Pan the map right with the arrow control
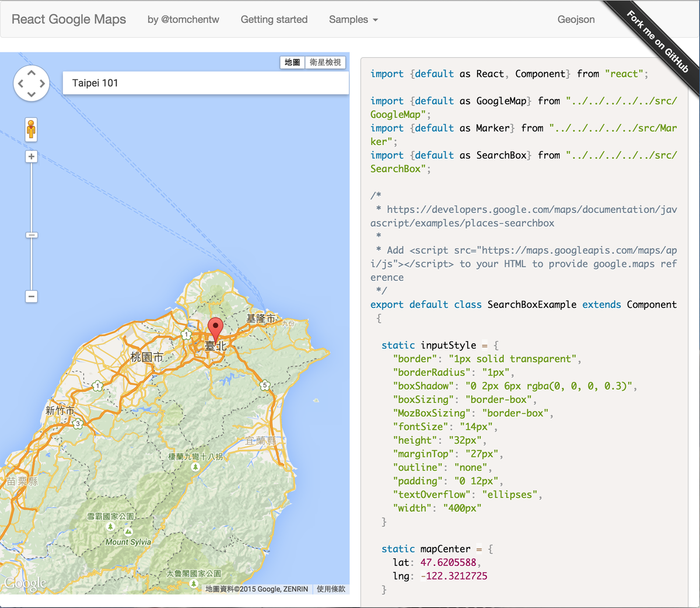This screenshot has height=608, width=700. click(x=41, y=83)
